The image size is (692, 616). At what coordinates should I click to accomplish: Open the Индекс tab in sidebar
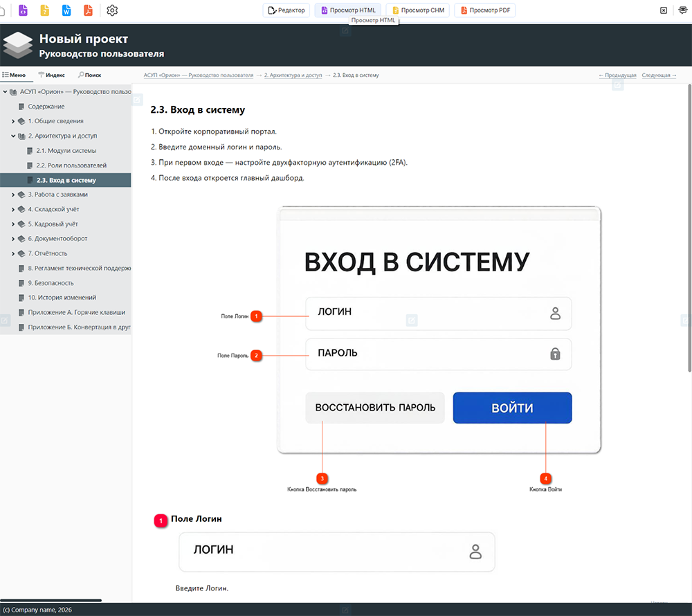(52, 75)
